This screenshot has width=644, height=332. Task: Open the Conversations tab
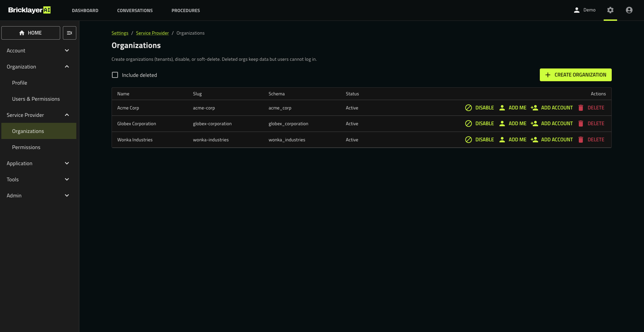135,10
